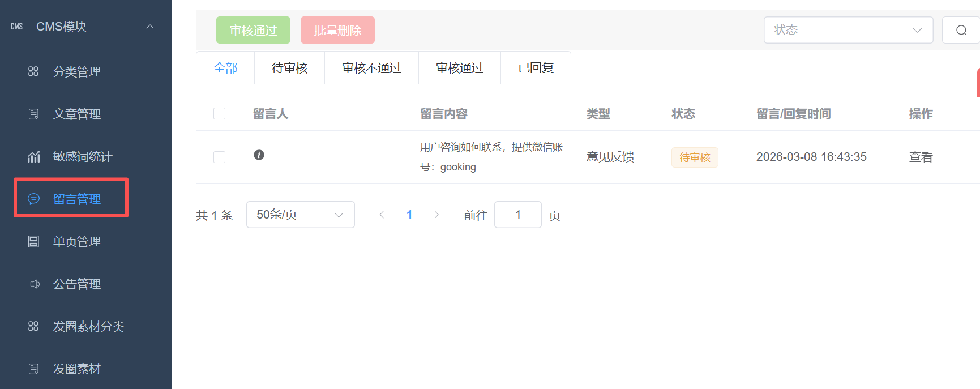
Task: Click the 敏感词统计 chart icon
Action: pos(33,157)
